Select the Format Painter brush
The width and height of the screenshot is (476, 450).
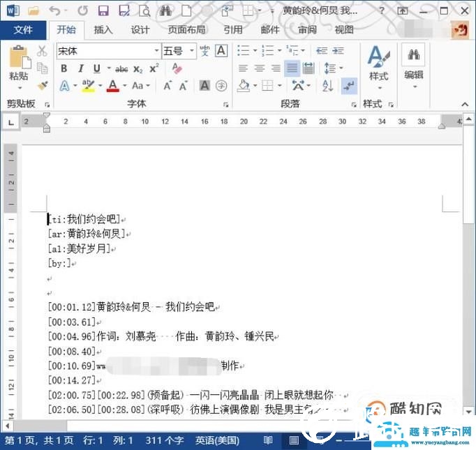point(43,86)
